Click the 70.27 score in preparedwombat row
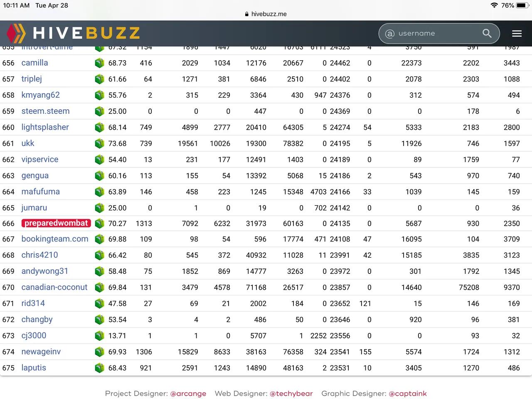This screenshot has width=532, height=399. coord(117,224)
